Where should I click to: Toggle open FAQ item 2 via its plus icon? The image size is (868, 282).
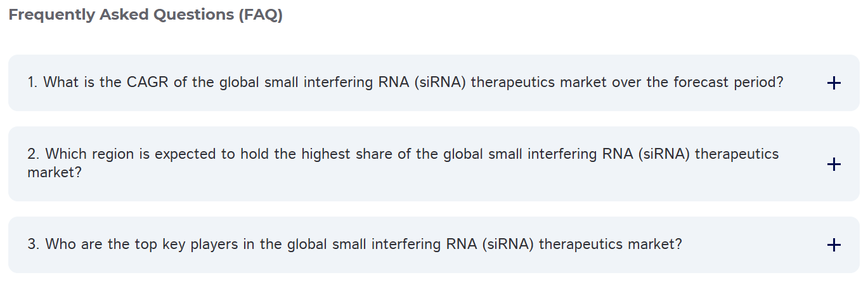point(834,164)
